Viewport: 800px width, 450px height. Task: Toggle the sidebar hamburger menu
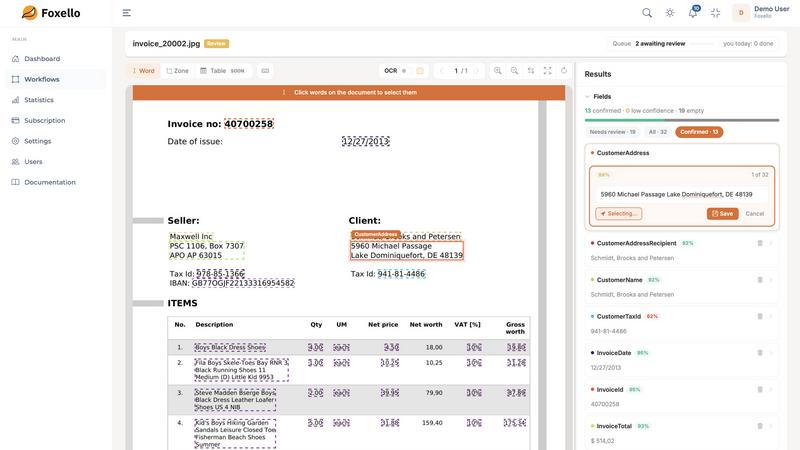pos(127,13)
